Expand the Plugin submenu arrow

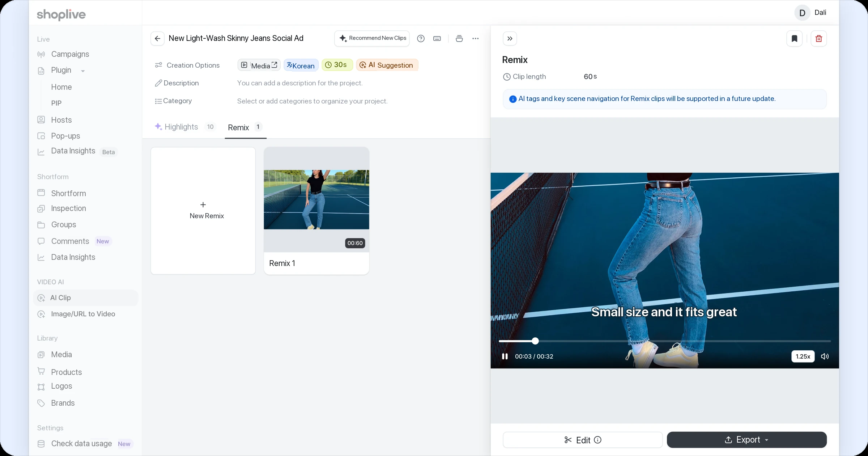[x=83, y=71]
